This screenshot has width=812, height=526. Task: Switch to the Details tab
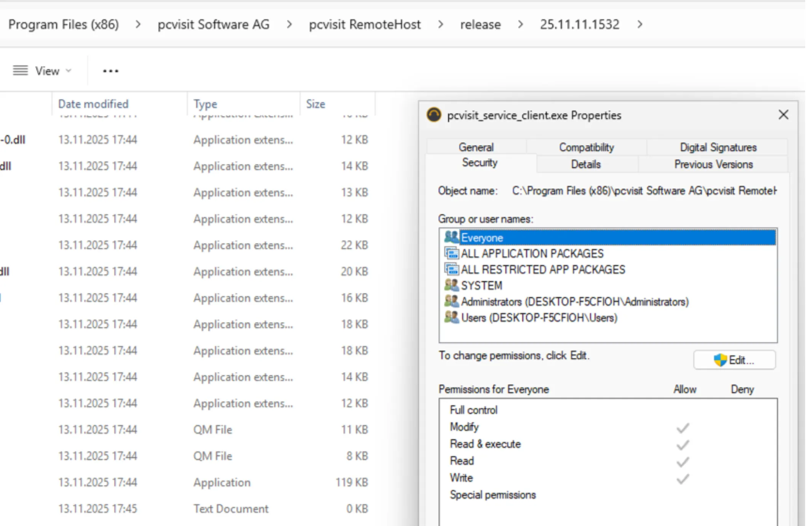tap(586, 164)
